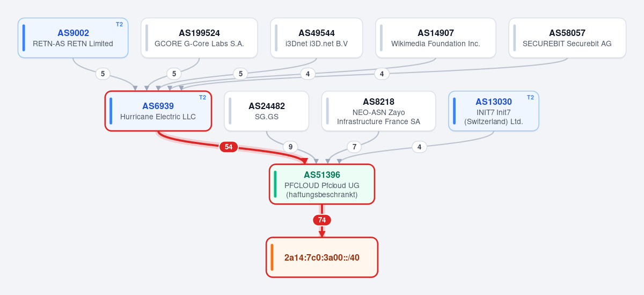Click the 7 edge count badge
This screenshot has height=295, width=644.
click(x=354, y=147)
